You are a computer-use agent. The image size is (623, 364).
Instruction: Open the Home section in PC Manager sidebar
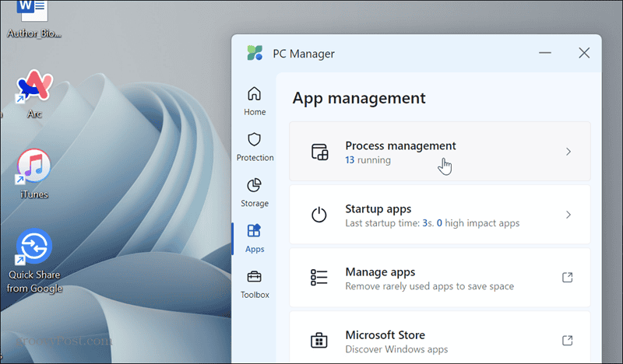tap(255, 101)
